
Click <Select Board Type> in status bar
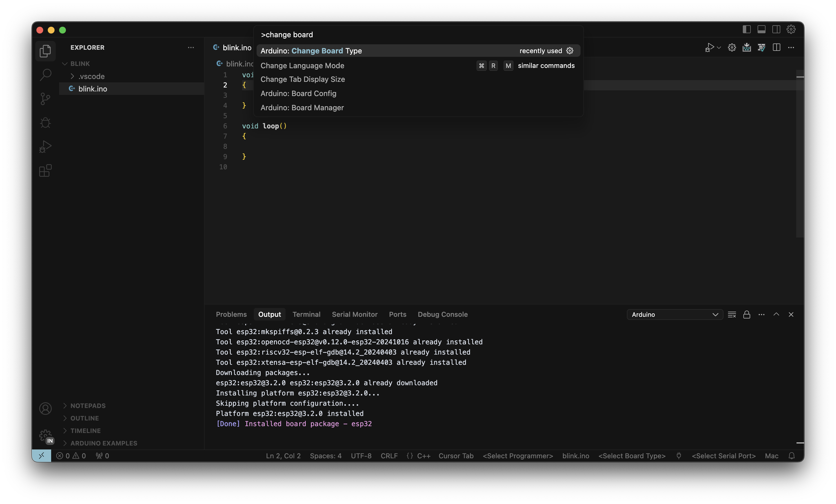pos(631,456)
